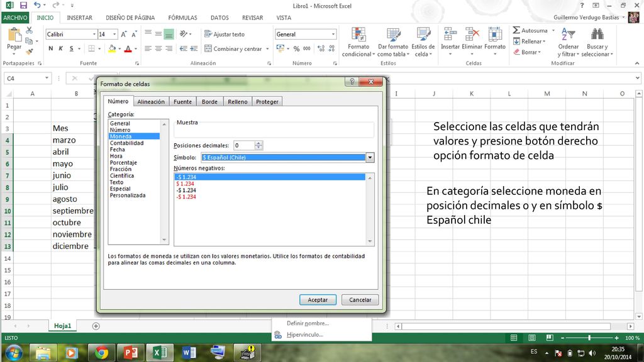Screen dimensions: 644x362
Task: Expand the Símbolo currency dropdown
Action: pyautogui.click(x=370, y=158)
